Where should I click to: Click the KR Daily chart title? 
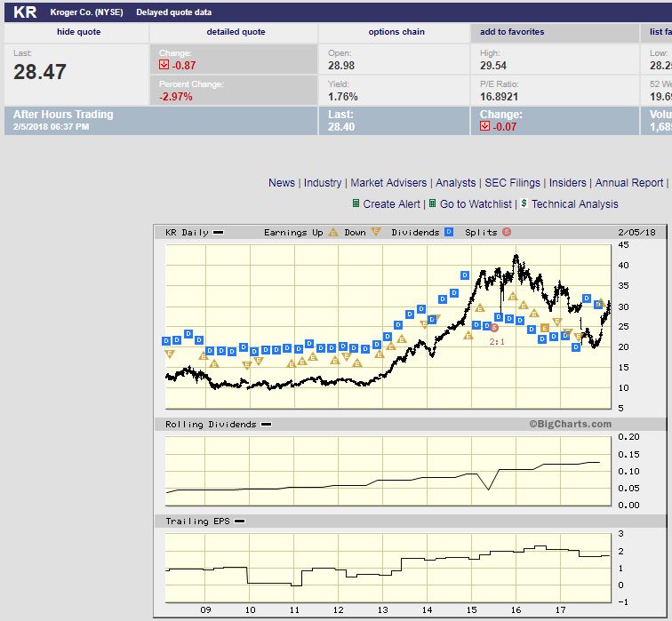187,233
